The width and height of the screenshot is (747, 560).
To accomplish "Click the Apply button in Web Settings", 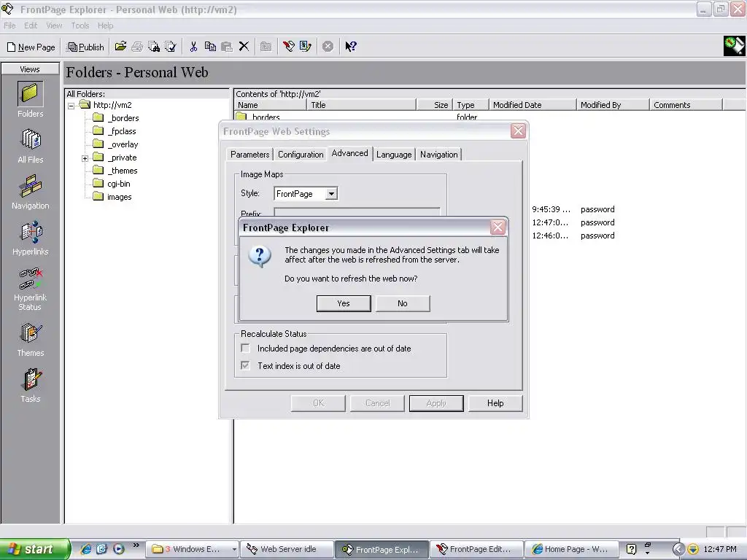I will [x=436, y=403].
